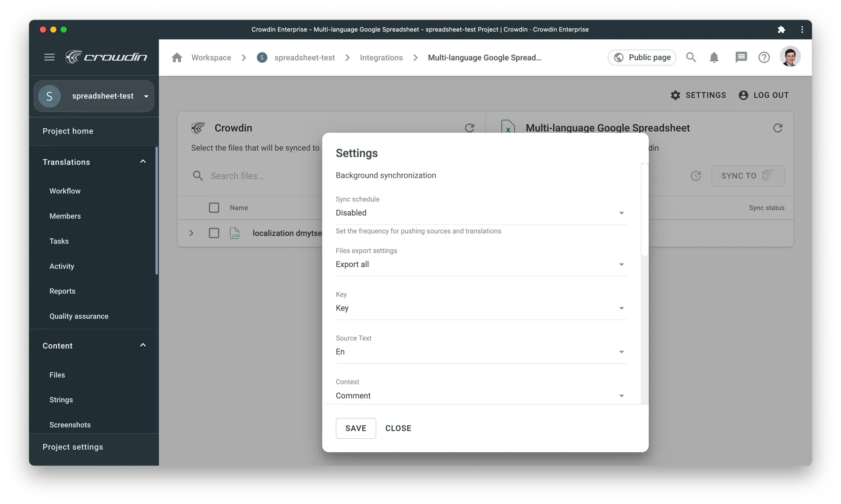Click the Crowdin refresh icon
Screen dimensions: 841x504
point(470,128)
